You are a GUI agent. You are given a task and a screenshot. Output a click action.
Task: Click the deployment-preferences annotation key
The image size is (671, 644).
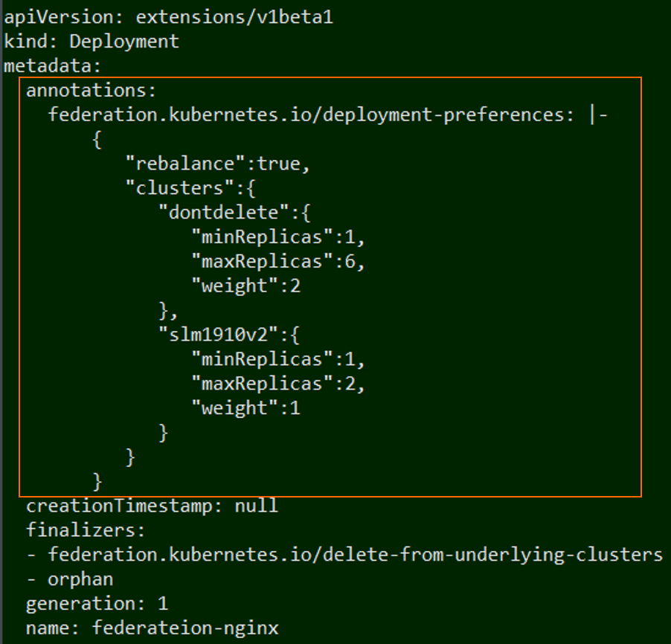311,115
